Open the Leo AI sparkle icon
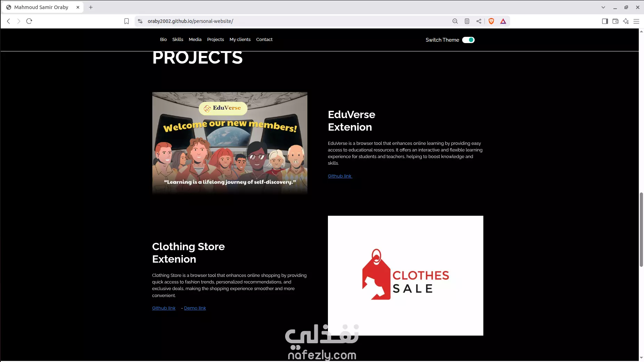 click(x=626, y=21)
